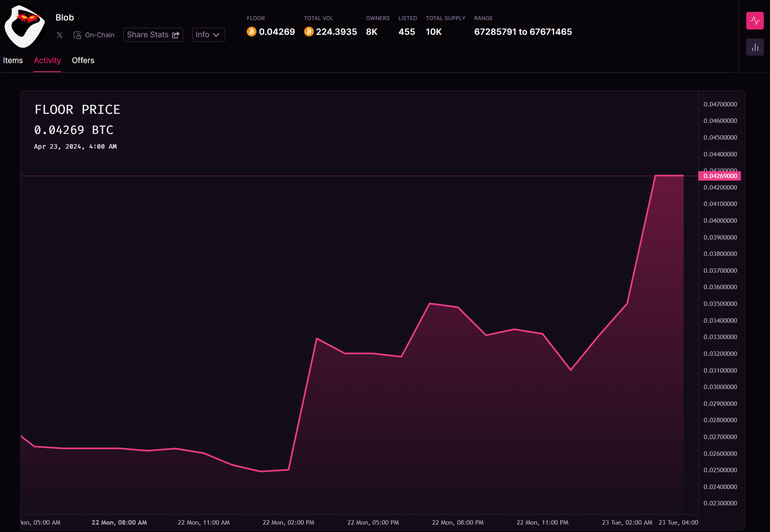
Task: Switch to the Offers tab
Action: pyautogui.click(x=83, y=60)
